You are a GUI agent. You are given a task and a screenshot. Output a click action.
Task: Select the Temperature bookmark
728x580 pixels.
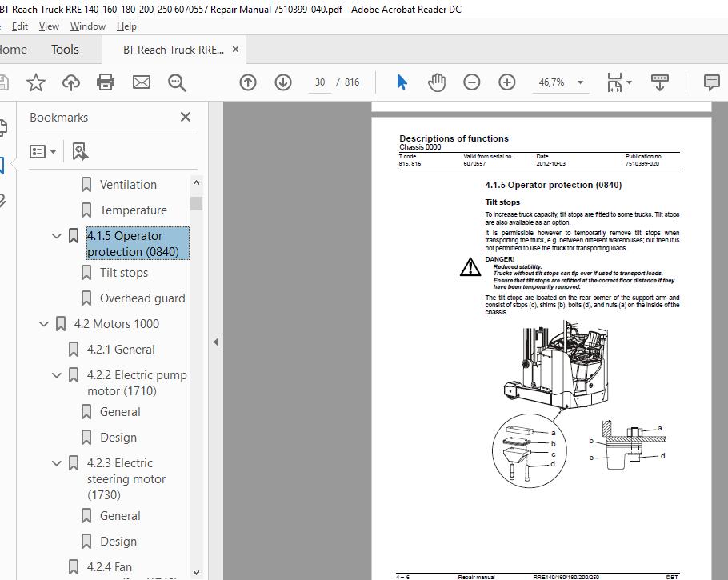[134, 210]
